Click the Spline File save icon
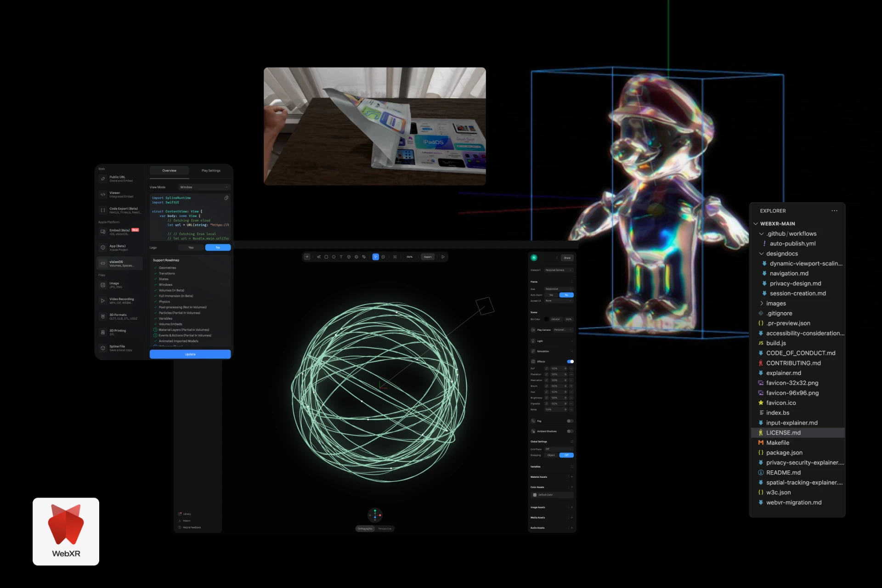This screenshot has width=882, height=588. pos(103,348)
